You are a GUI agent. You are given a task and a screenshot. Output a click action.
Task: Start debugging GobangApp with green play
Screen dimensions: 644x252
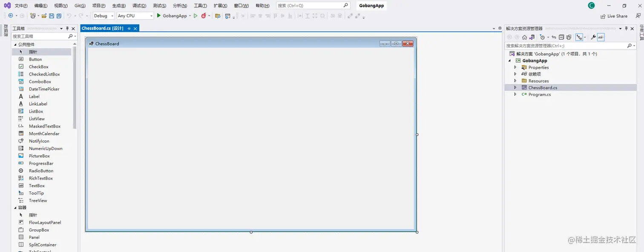coord(158,16)
